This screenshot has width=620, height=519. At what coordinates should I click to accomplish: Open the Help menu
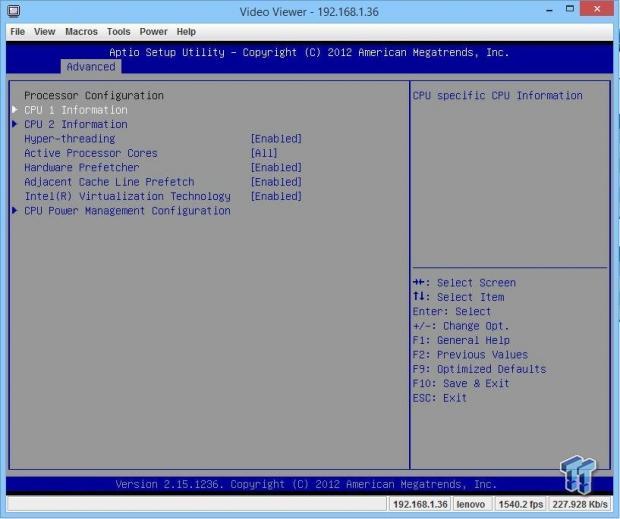(186, 32)
